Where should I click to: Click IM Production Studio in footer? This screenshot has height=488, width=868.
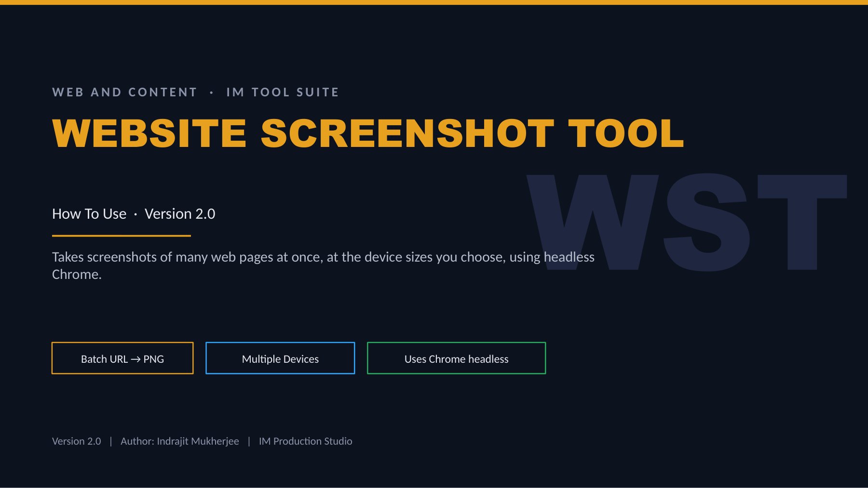(305, 441)
